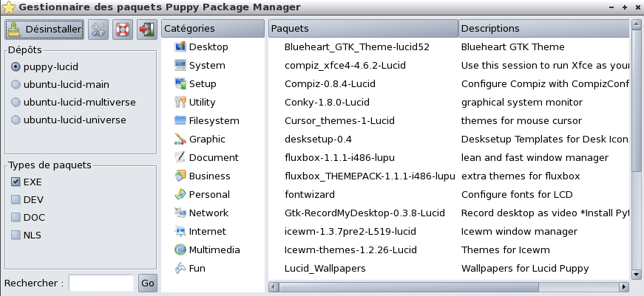Open the configure tools wrench icon
Image resolution: width=644 pixels, height=296 pixels.
point(98,30)
